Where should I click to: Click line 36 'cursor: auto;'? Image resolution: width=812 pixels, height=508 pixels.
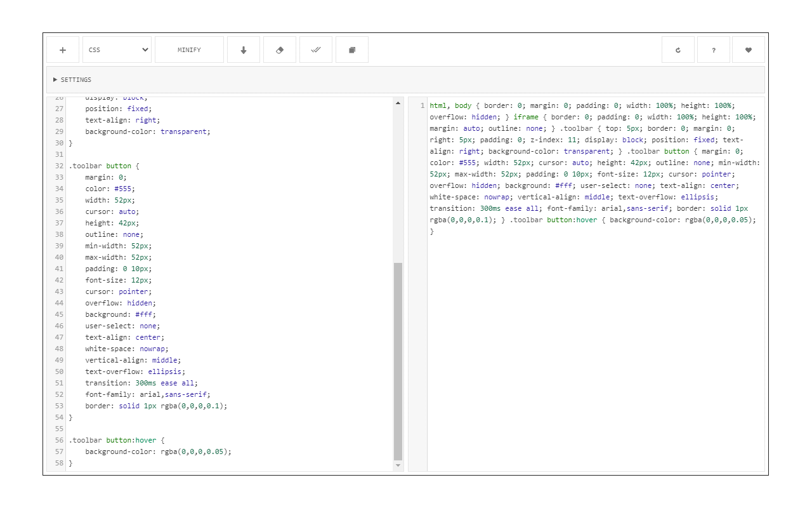coord(112,211)
